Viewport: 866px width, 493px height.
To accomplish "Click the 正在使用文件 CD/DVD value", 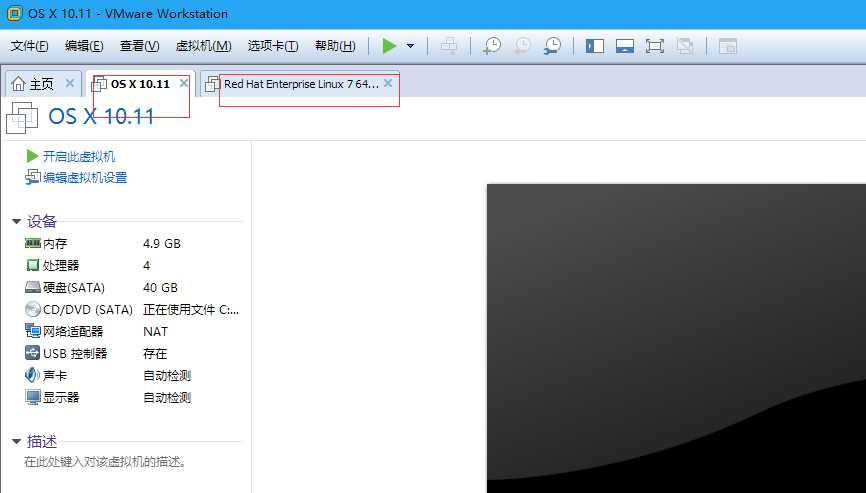I will point(191,310).
